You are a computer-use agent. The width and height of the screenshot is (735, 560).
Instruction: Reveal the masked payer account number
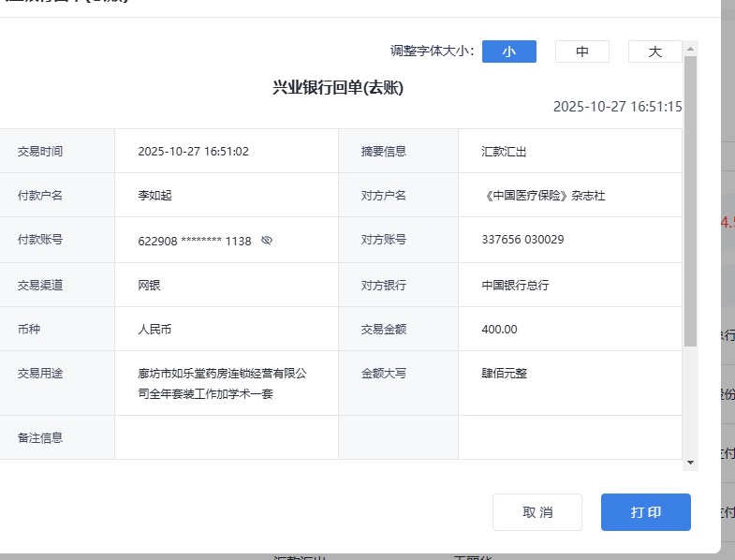[267, 241]
